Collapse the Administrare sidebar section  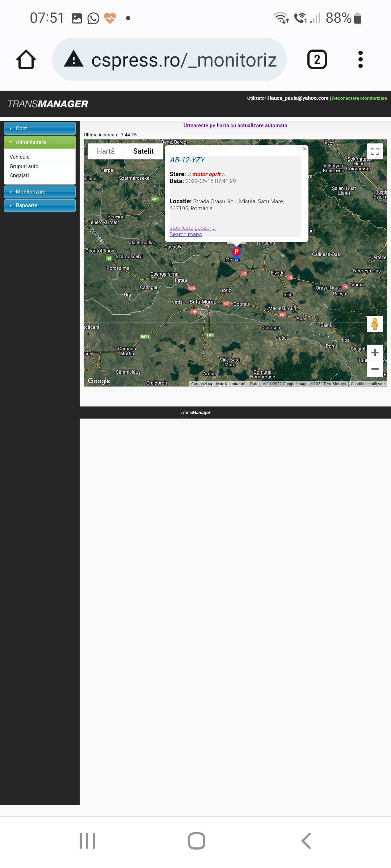click(x=40, y=142)
